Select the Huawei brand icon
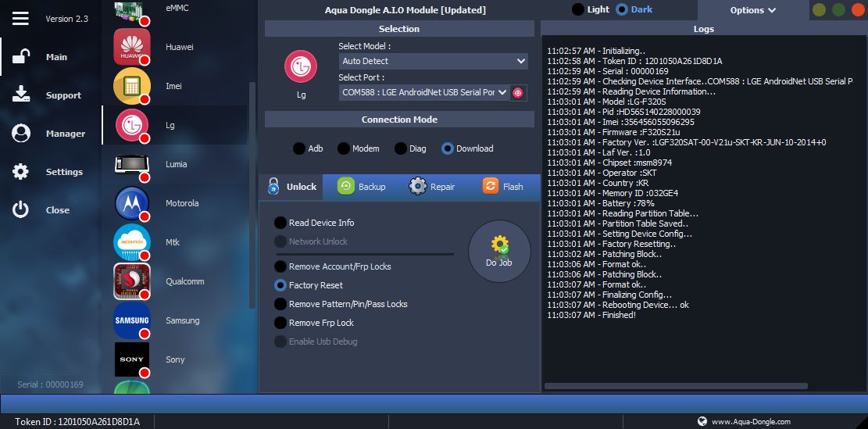 132,47
